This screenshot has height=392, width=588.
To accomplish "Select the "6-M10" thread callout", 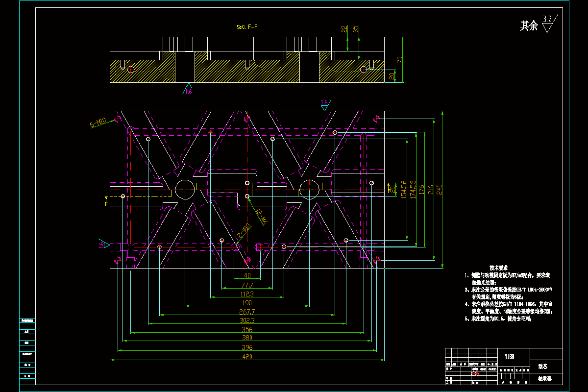I will point(98,123).
